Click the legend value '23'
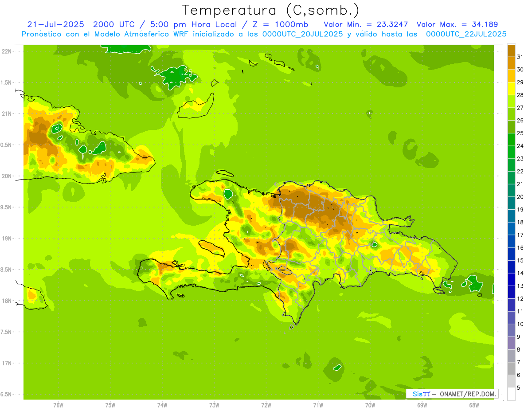This screenshot has width=532, height=411. [x=520, y=159]
